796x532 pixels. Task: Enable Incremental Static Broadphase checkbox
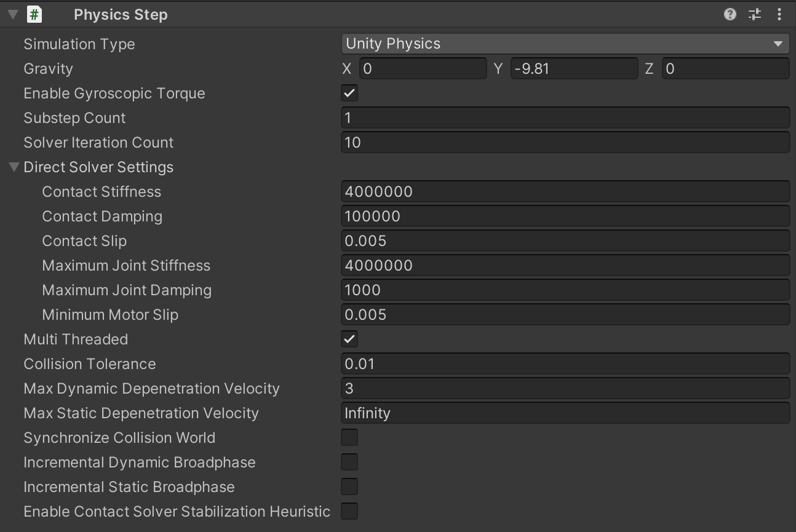[x=349, y=486]
